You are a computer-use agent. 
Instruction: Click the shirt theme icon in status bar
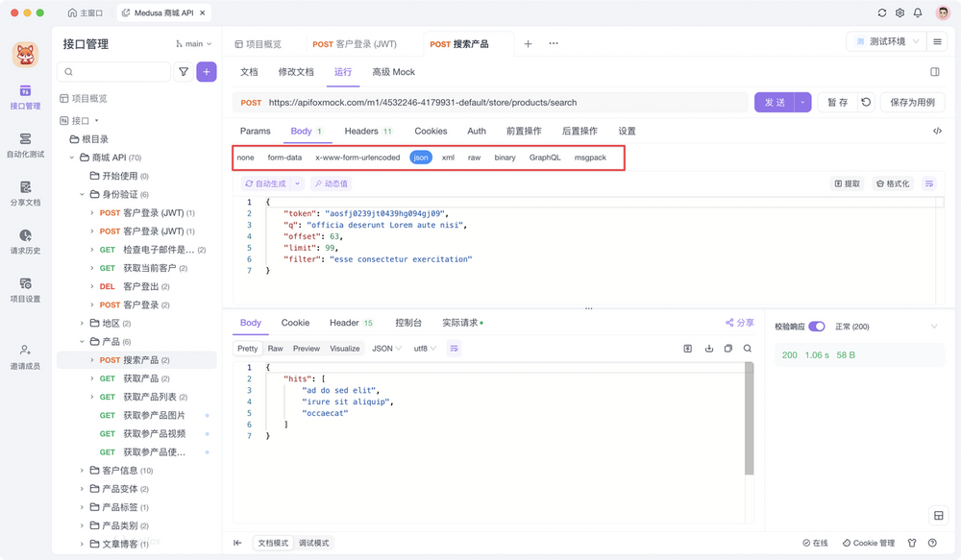click(912, 543)
